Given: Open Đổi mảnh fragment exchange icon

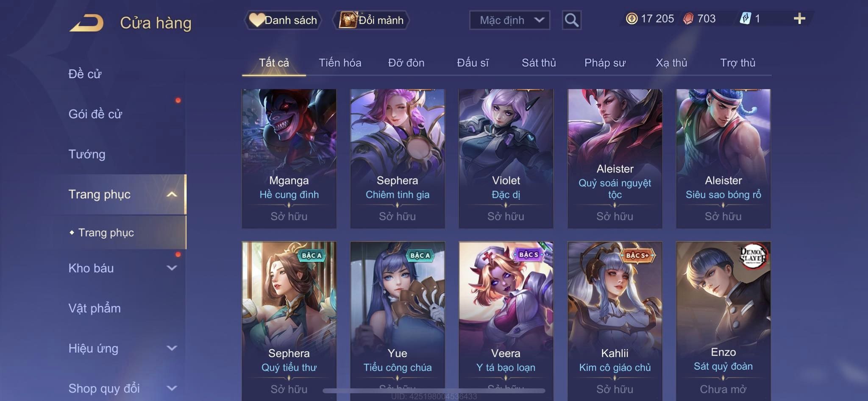Looking at the screenshot, I should pos(348,20).
